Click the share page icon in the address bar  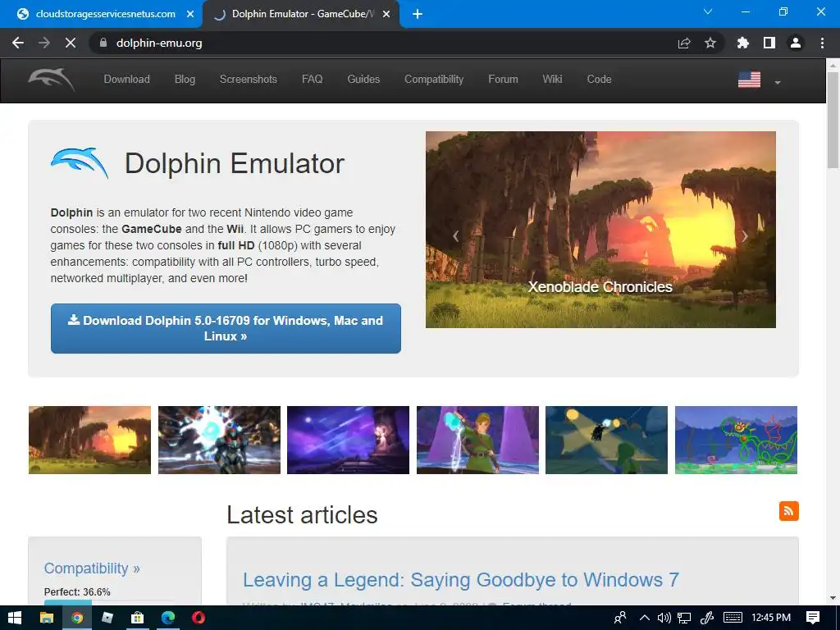684,43
